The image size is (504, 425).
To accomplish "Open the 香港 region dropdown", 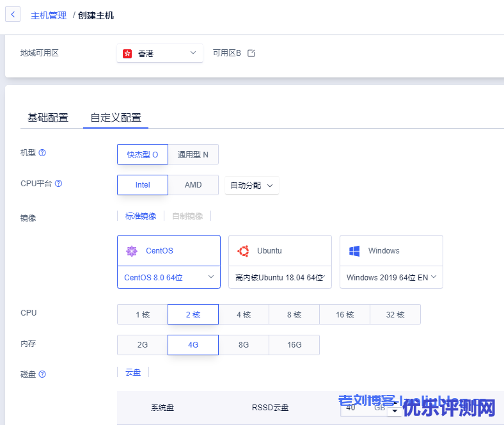I will (160, 53).
